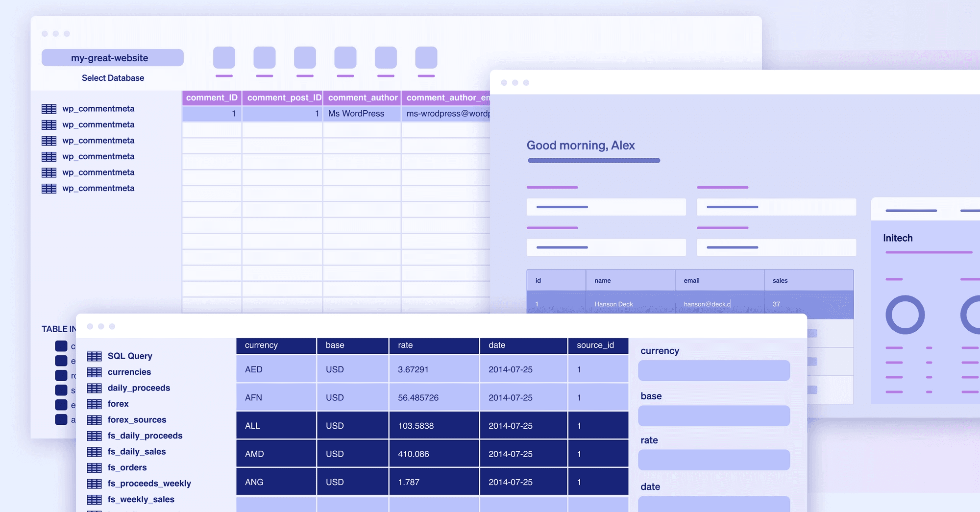The image size is (980, 512).
Task: Uncheck the last table info checkbox
Action: click(x=61, y=420)
